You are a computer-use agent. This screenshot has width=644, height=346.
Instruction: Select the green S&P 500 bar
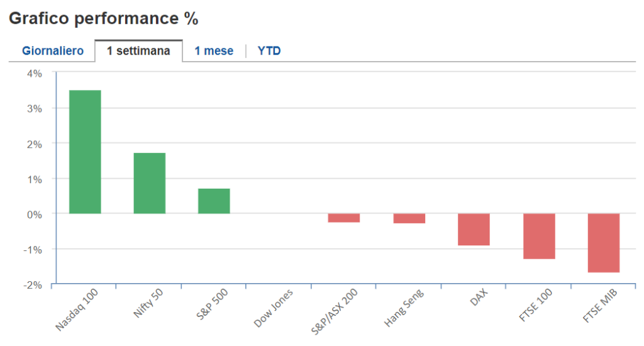214,201
